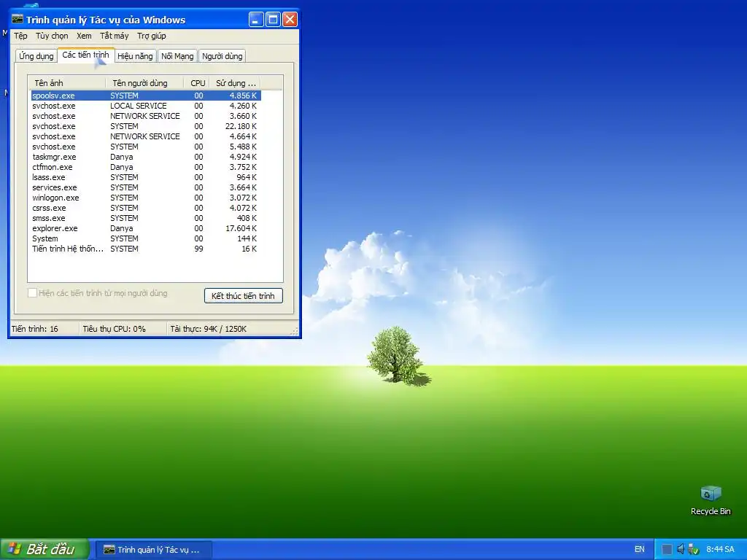Click the blue square tray icon
The width and height of the screenshot is (747, 560).
coord(667,549)
